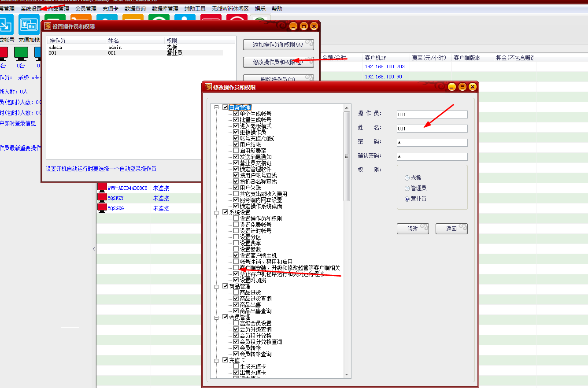Check the 生成充值卡 checkbox
The width and height of the screenshot is (588, 388).
pos(236,366)
